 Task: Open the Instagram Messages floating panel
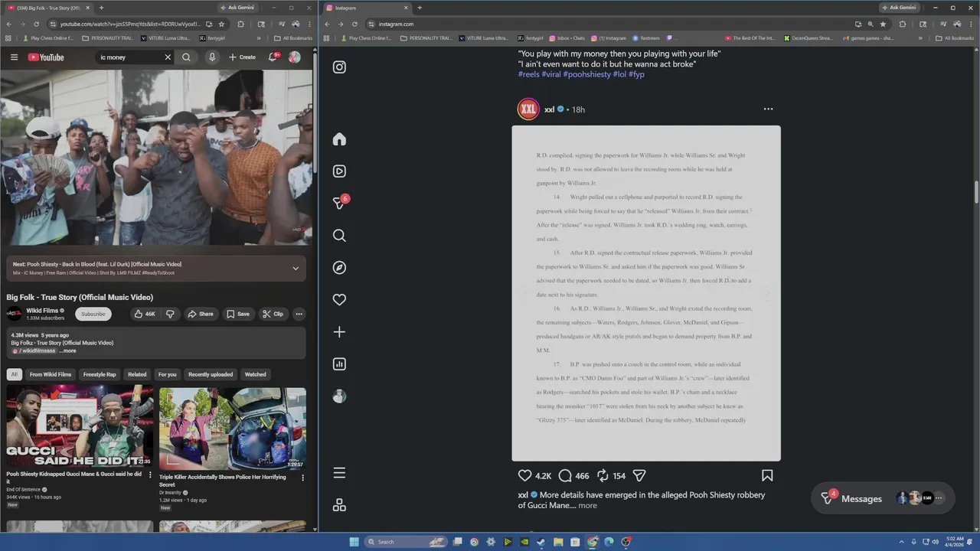pos(883,498)
